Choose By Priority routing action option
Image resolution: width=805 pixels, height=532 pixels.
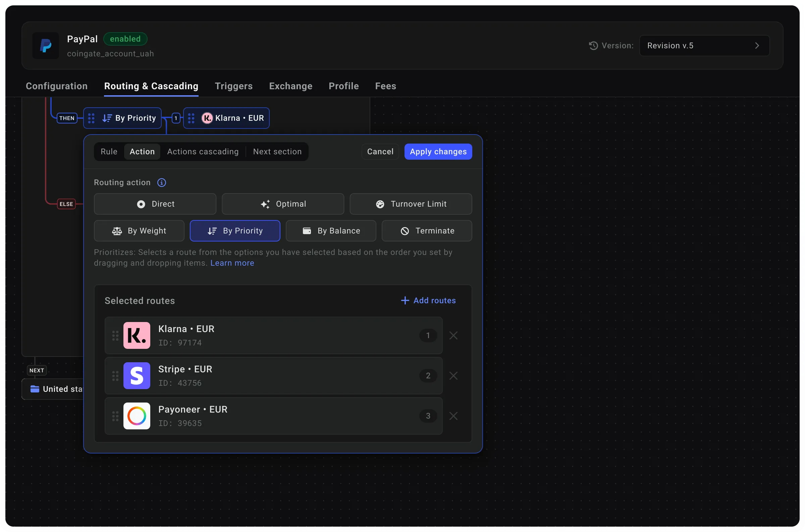pyautogui.click(x=235, y=231)
